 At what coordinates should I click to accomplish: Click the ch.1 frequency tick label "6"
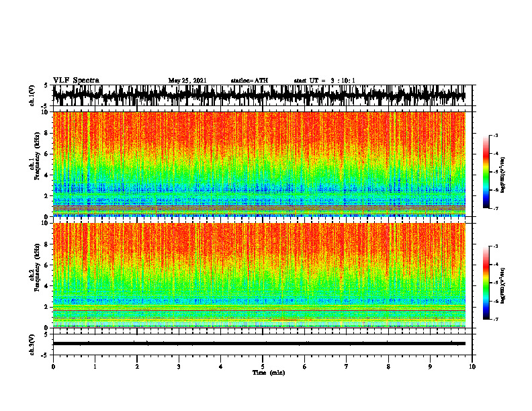pyautogui.click(x=46, y=154)
